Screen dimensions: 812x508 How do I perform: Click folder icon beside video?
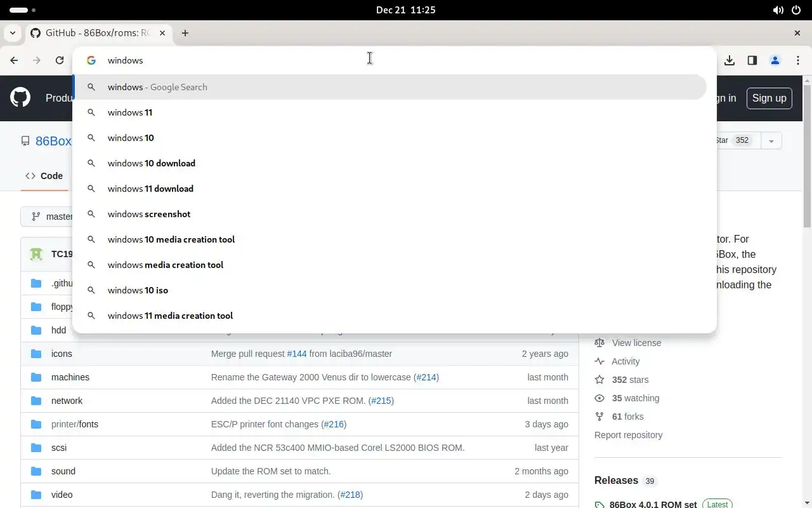[36, 495]
